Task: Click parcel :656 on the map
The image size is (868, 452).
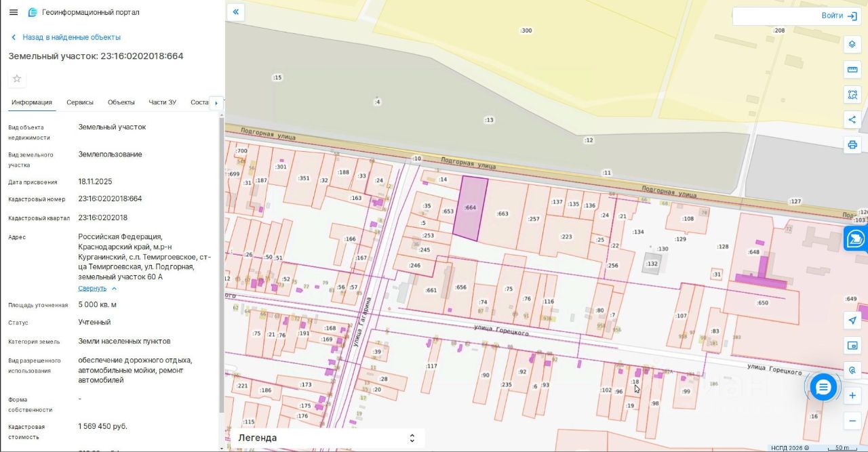Action: 460,287
